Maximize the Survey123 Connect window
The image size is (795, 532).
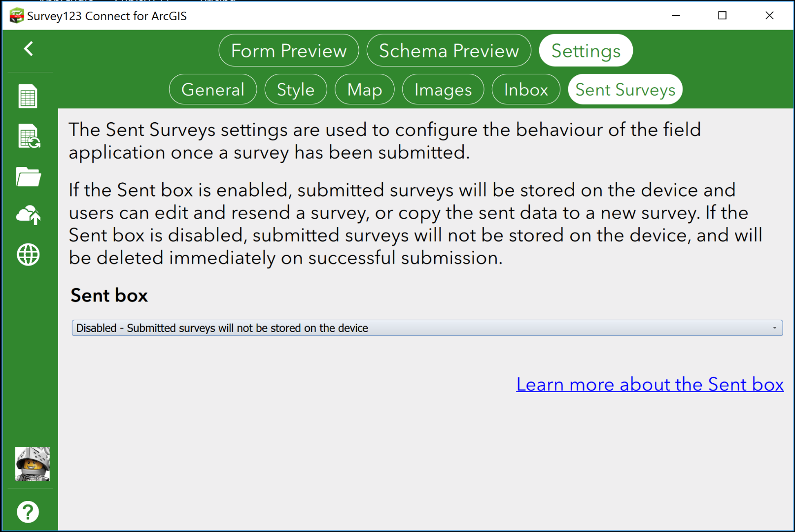[723, 16]
